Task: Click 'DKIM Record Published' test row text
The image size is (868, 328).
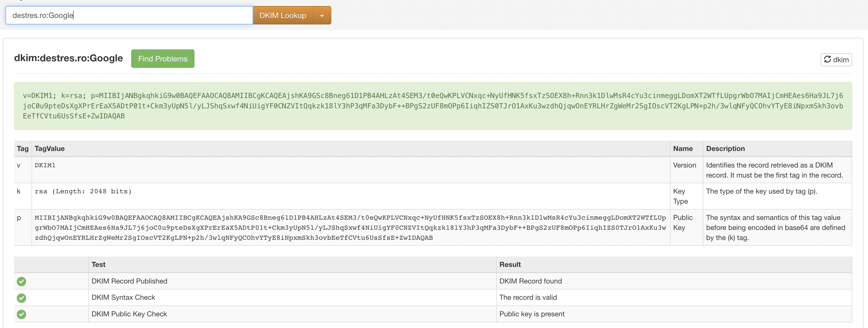Action: (x=129, y=281)
